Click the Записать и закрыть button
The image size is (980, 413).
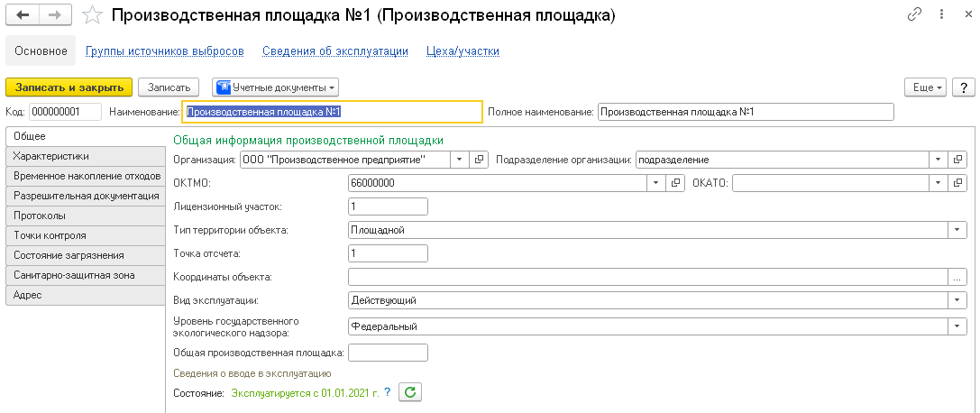pos(69,87)
